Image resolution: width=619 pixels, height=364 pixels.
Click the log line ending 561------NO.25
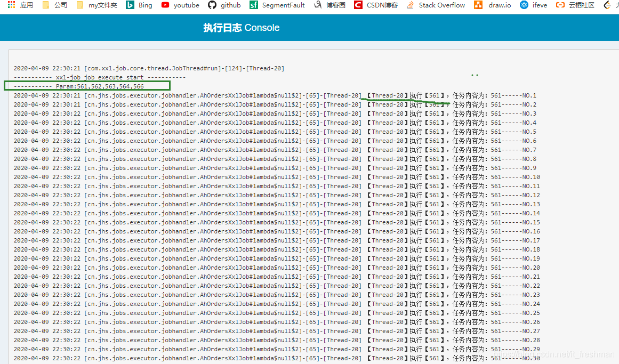coord(277,313)
